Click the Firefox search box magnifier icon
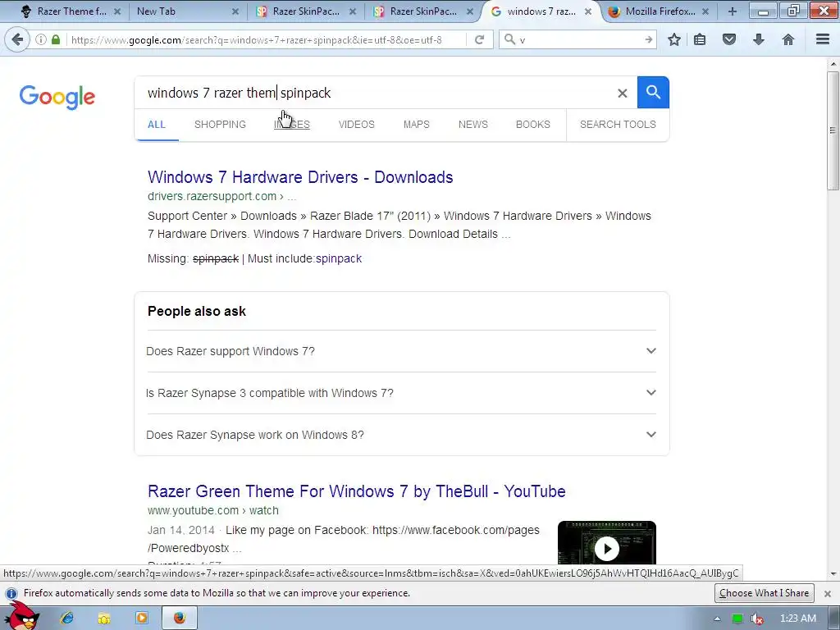840x630 pixels. 510,39
